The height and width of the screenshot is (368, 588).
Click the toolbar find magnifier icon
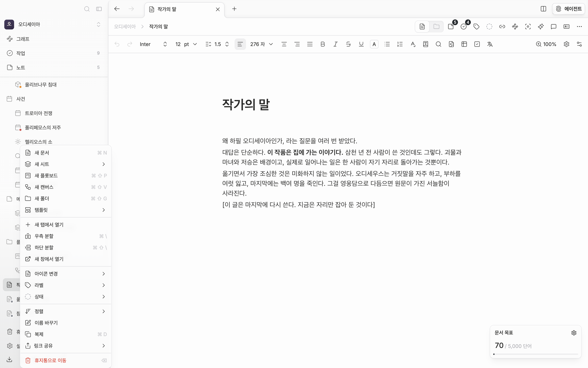pyautogui.click(x=438, y=44)
